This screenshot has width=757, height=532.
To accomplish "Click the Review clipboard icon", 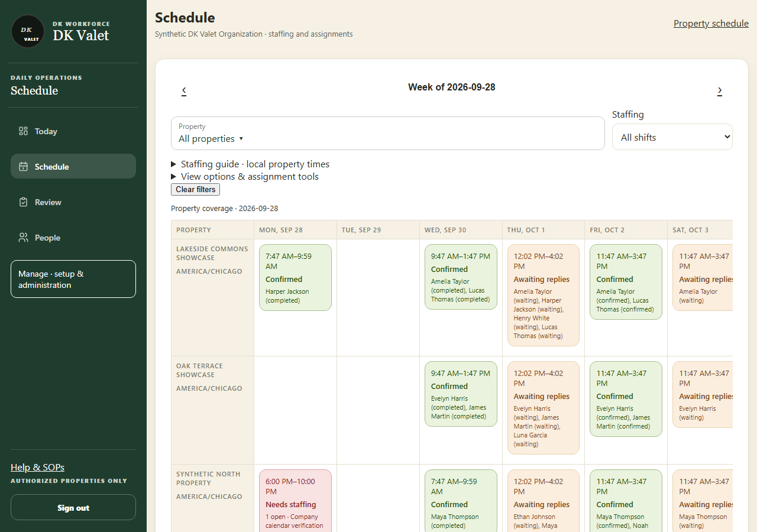I will click(24, 202).
